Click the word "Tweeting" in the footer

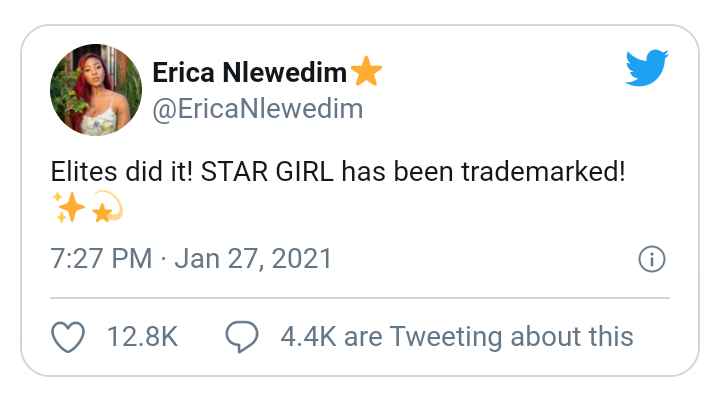pyautogui.click(x=446, y=338)
